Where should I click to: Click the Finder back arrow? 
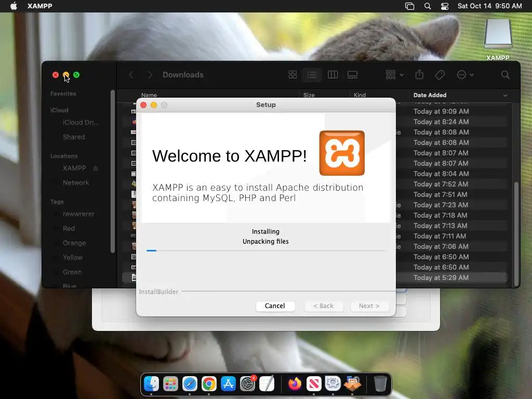(x=131, y=75)
